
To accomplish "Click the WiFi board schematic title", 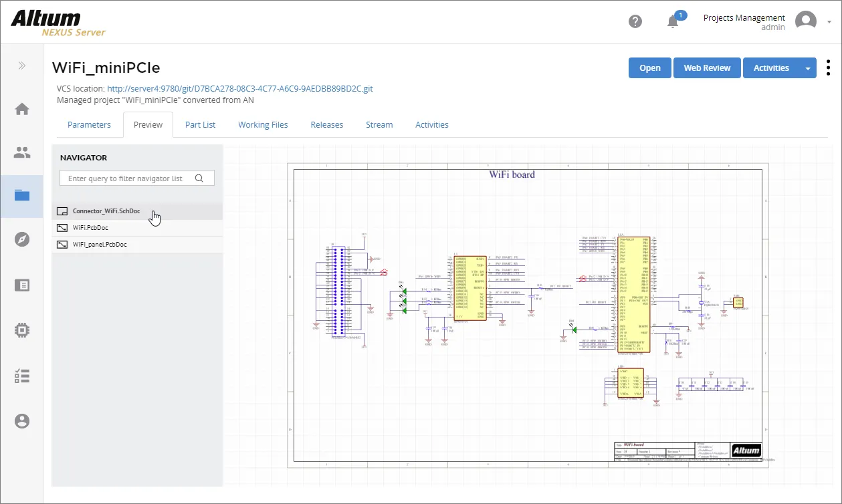I will coord(512,174).
